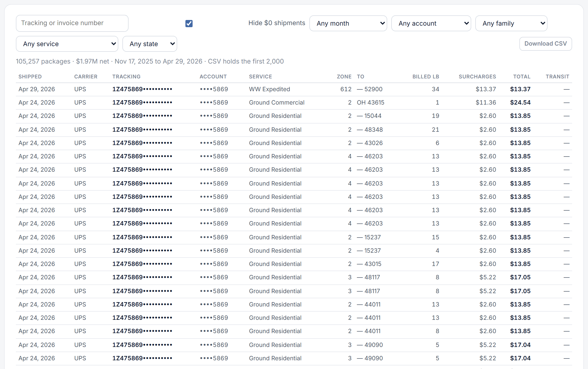
Task: Click the ZONE column header
Action: pos(344,77)
